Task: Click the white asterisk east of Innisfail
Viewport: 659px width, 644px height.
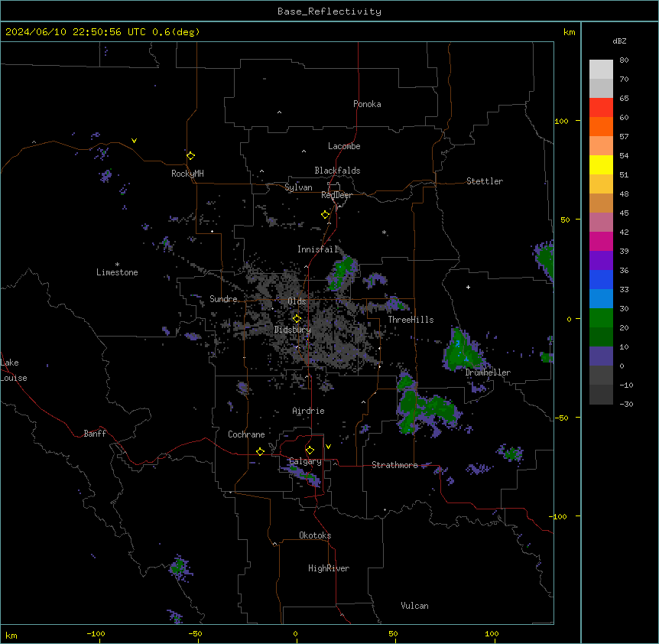Action: tap(384, 232)
